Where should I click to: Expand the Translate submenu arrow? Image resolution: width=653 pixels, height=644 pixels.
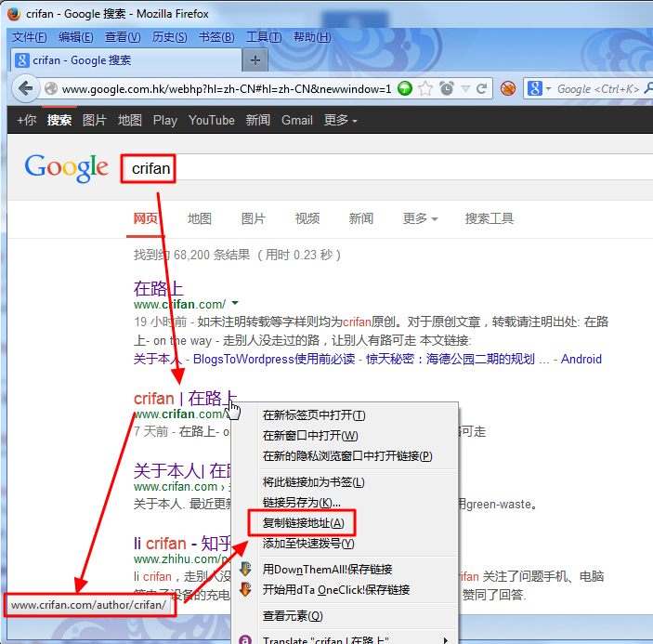(446, 640)
